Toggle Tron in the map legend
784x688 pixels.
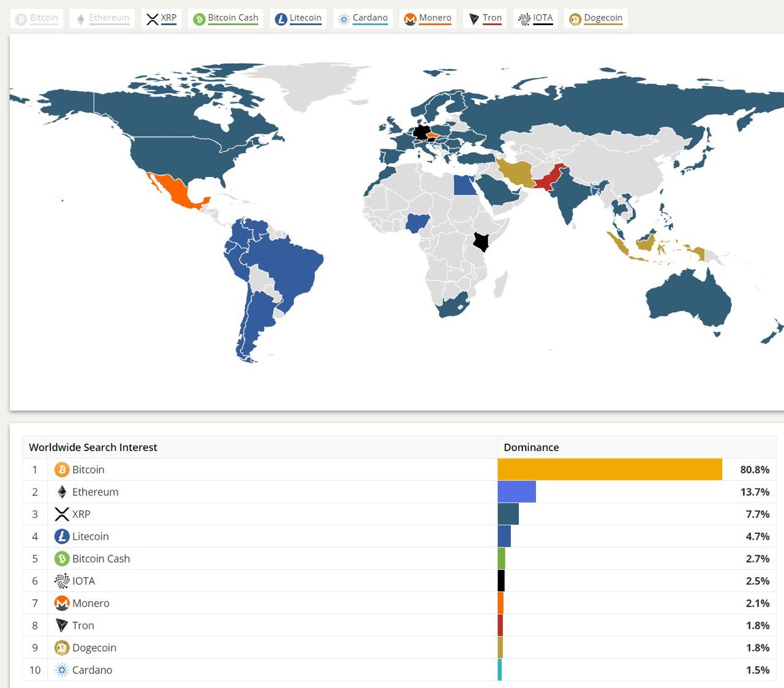[484, 19]
